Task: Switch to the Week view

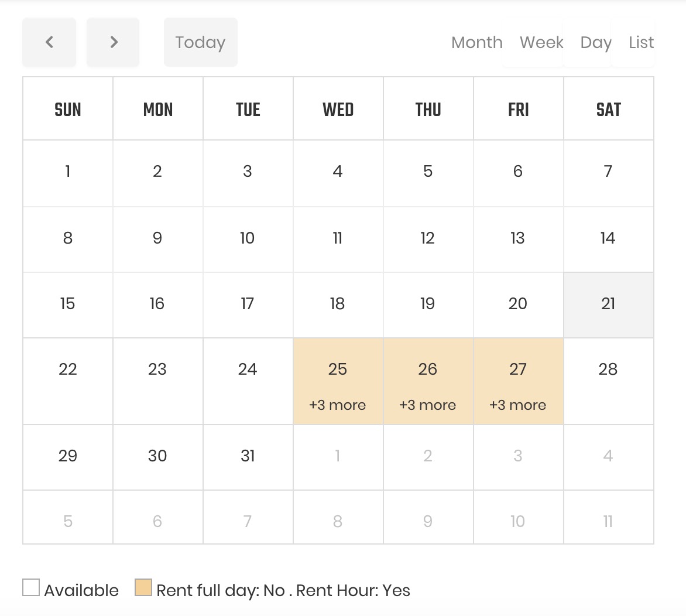Action: pyautogui.click(x=541, y=42)
